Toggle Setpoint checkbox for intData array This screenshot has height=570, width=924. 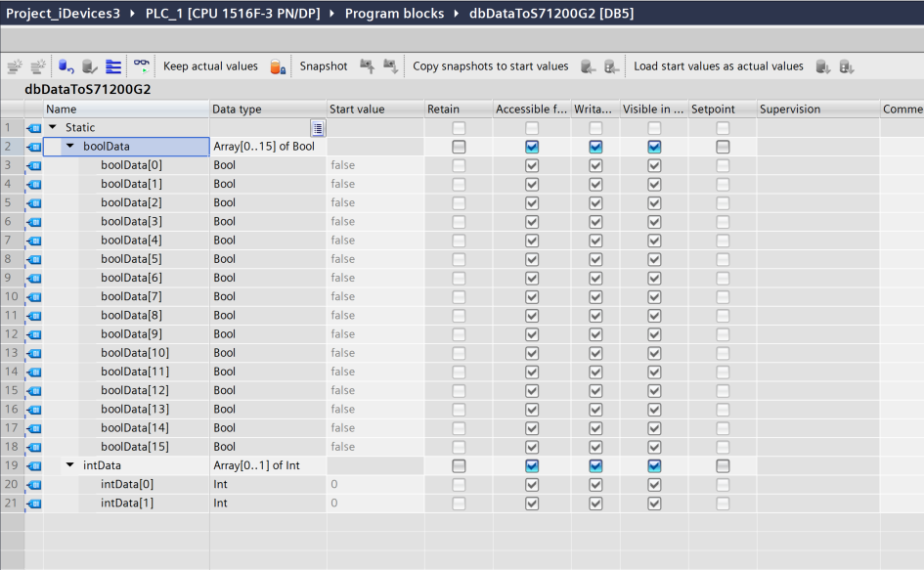click(x=723, y=465)
